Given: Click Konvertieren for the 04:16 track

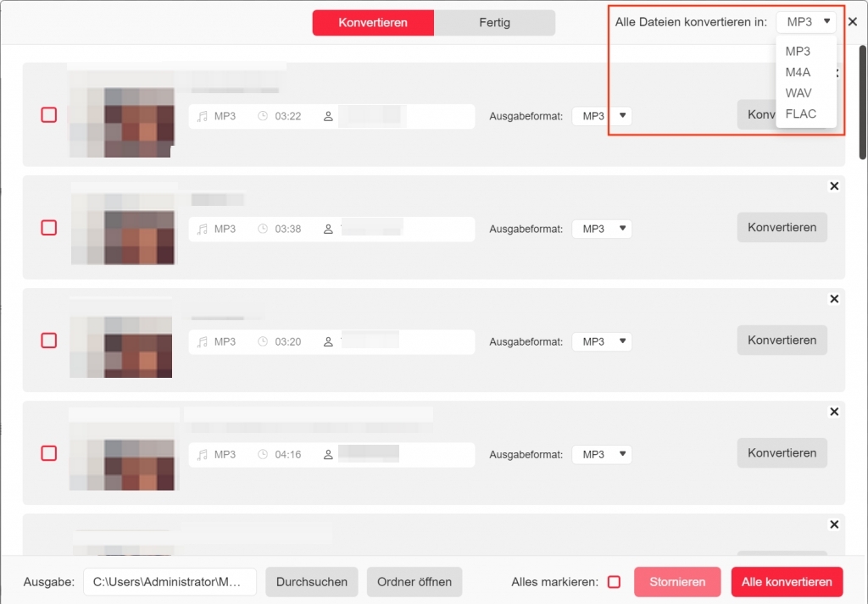Looking at the screenshot, I should pyautogui.click(x=782, y=453).
